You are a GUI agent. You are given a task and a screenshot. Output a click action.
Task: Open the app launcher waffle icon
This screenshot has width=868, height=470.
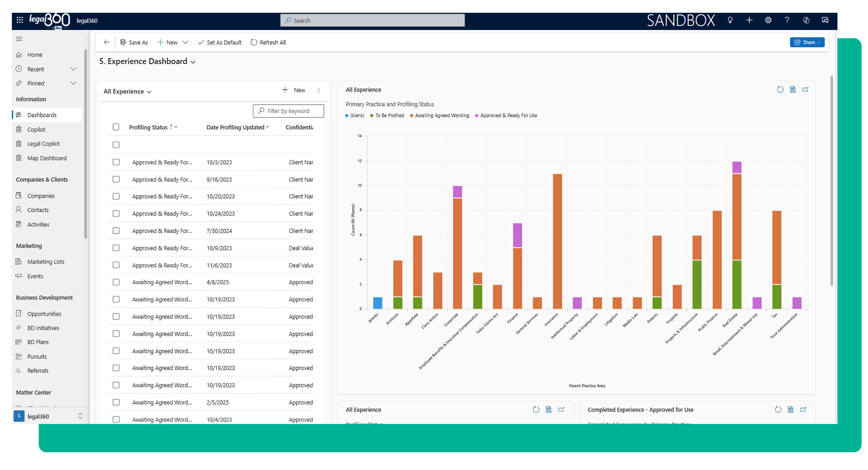[20, 20]
